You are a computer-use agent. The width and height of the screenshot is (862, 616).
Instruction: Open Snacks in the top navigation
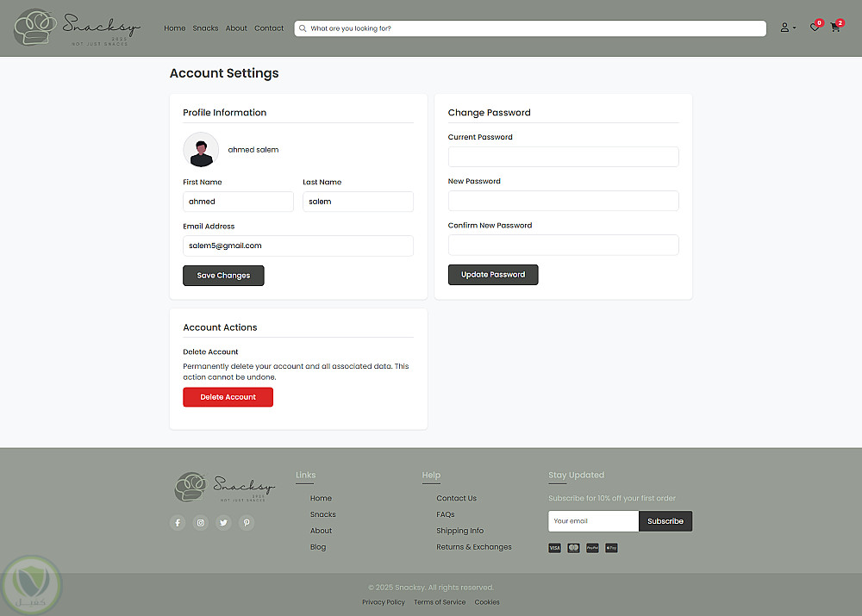click(x=206, y=28)
